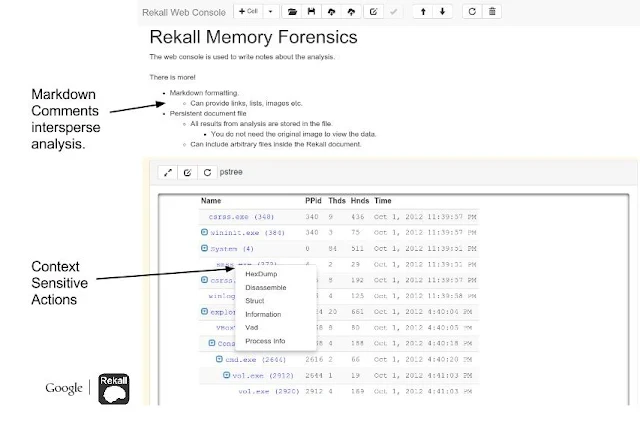The image size is (640, 446).
Task: Open the dropdown arrow beside add Cell
Action: [270, 11]
